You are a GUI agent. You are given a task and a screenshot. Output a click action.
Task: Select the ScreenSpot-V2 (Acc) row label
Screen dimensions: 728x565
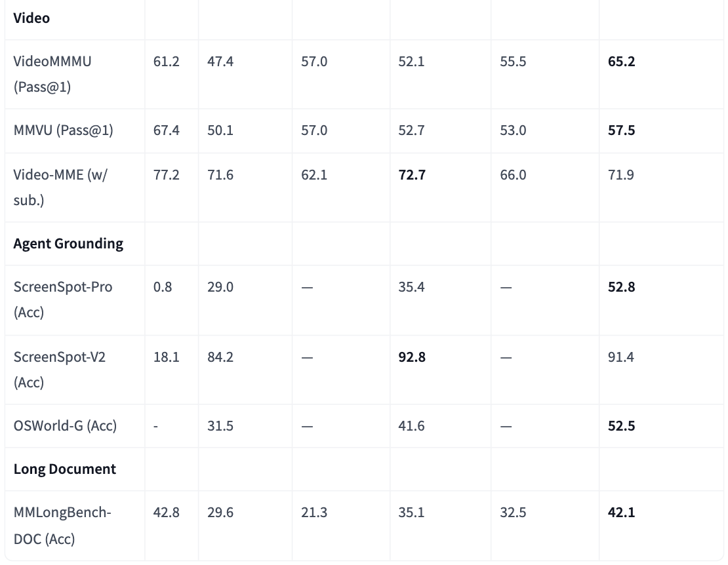[x=59, y=369]
